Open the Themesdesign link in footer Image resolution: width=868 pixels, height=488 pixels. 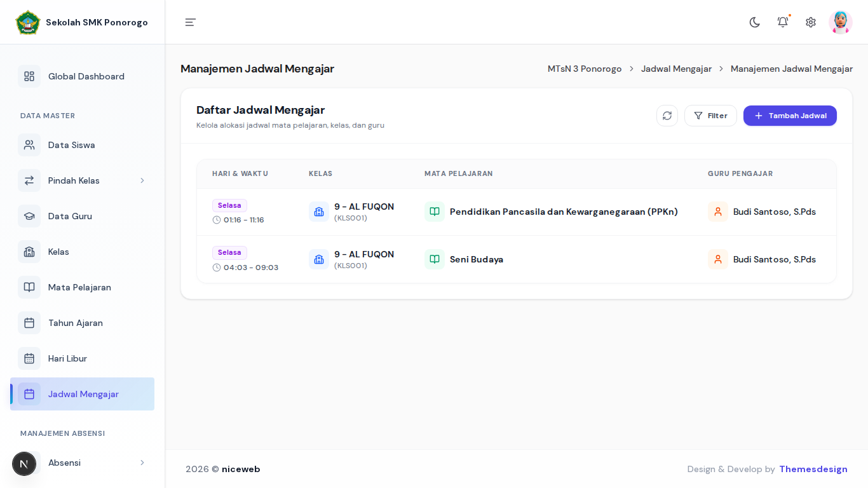tap(813, 469)
